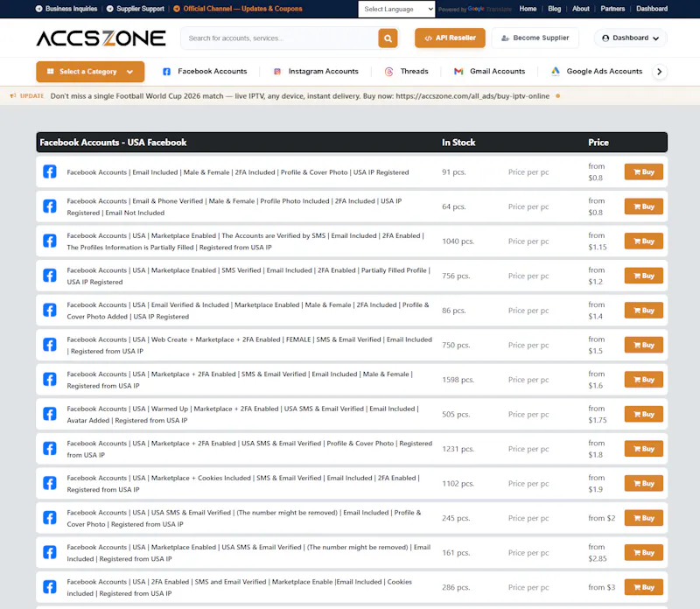Image resolution: width=700 pixels, height=609 pixels.
Task: Expand the Select a Category dropdown
Action: click(90, 72)
